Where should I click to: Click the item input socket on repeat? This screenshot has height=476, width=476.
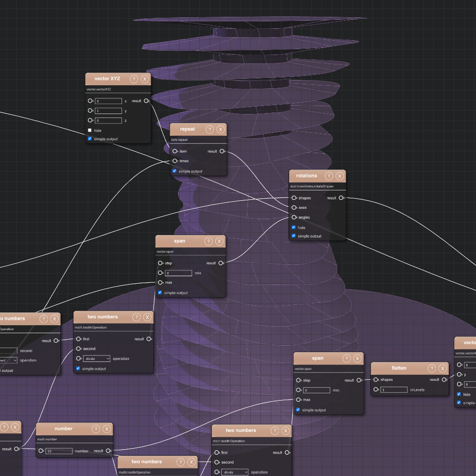pyautogui.click(x=175, y=151)
